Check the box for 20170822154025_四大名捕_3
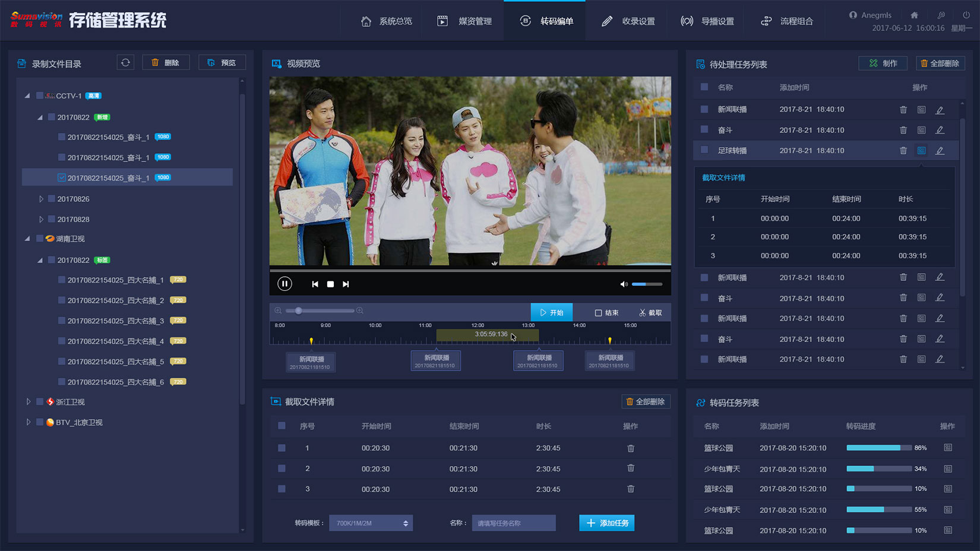This screenshot has height=551, width=980. tap(62, 321)
